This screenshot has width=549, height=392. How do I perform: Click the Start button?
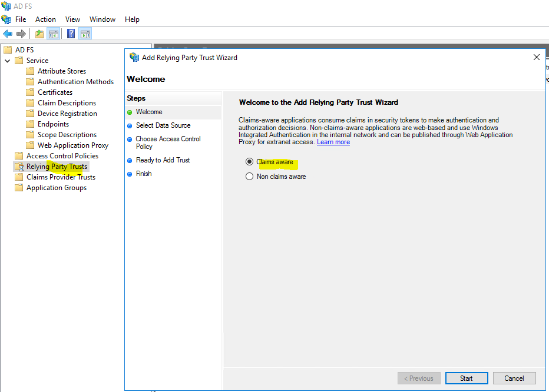pos(467,378)
